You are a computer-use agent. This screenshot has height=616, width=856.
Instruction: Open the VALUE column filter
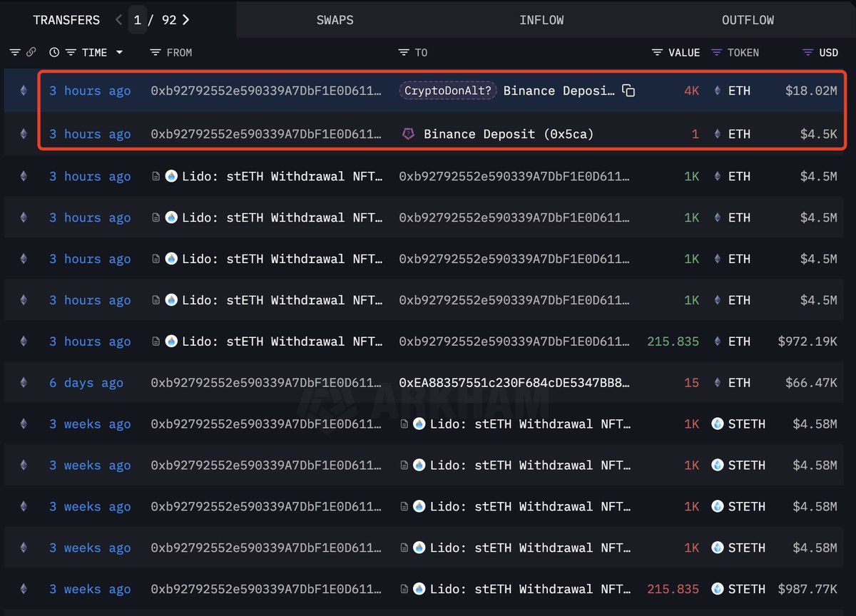[658, 53]
